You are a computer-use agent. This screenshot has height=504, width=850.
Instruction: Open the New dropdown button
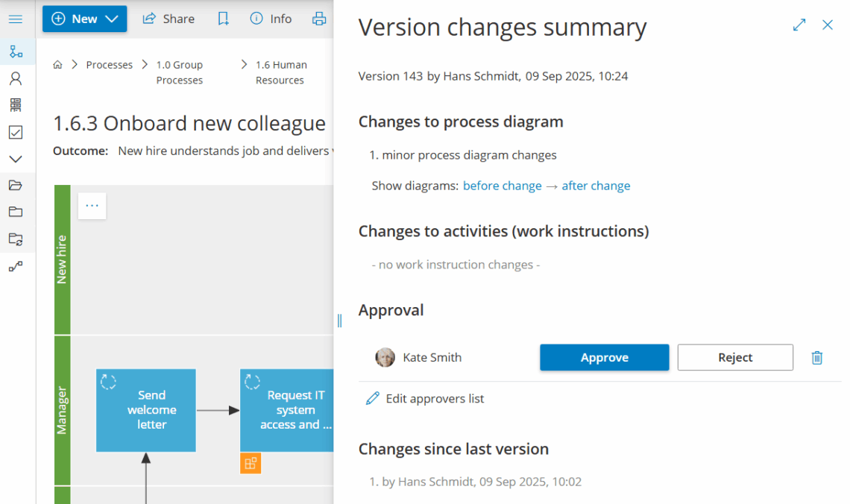click(84, 19)
